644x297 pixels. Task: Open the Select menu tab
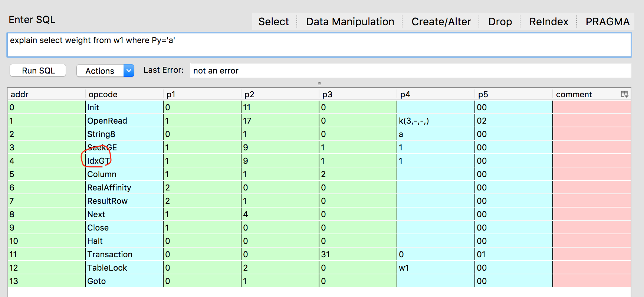tap(273, 22)
